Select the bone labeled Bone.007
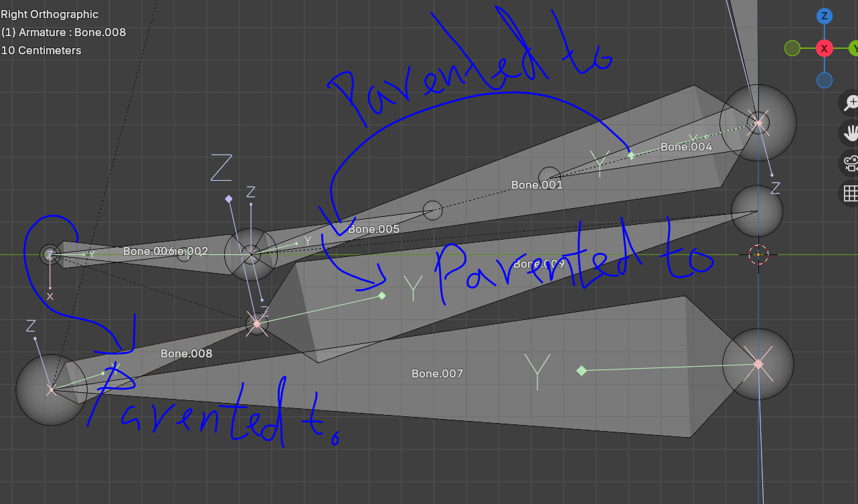This screenshot has width=858, height=504. (437, 373)
